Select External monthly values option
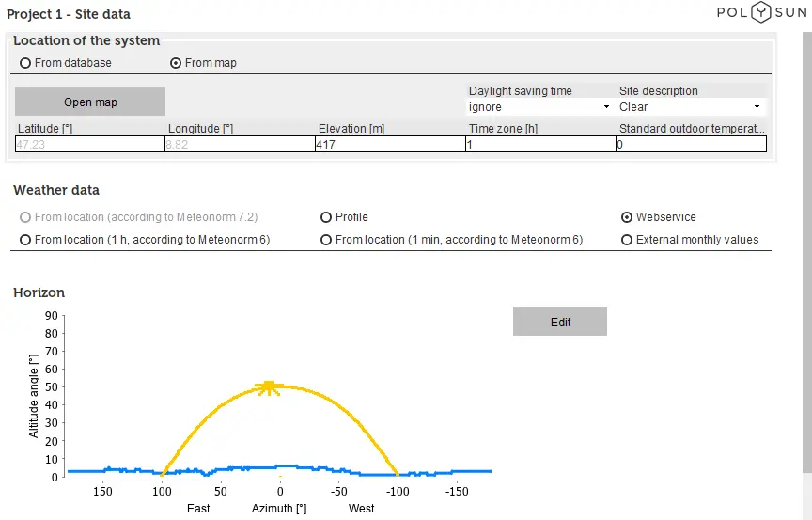This screenshot has width=812, height=520. [x=627, y=240]
